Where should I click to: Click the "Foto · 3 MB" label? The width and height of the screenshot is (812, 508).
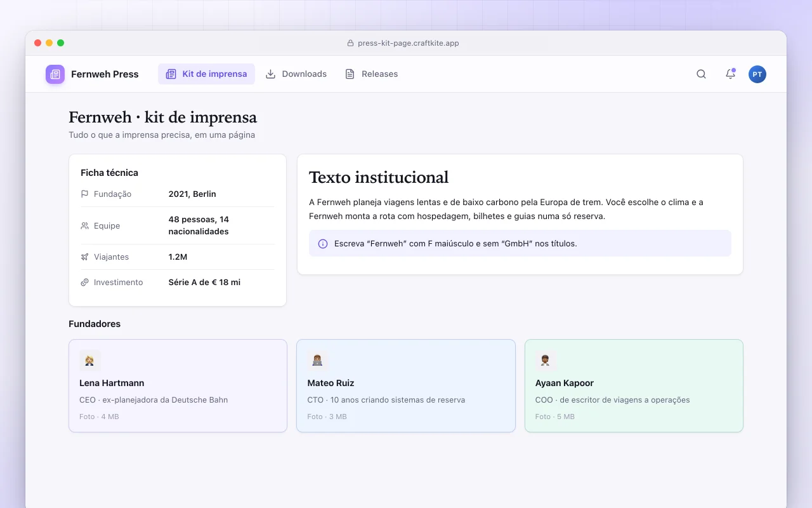click(x=327, y=417)
